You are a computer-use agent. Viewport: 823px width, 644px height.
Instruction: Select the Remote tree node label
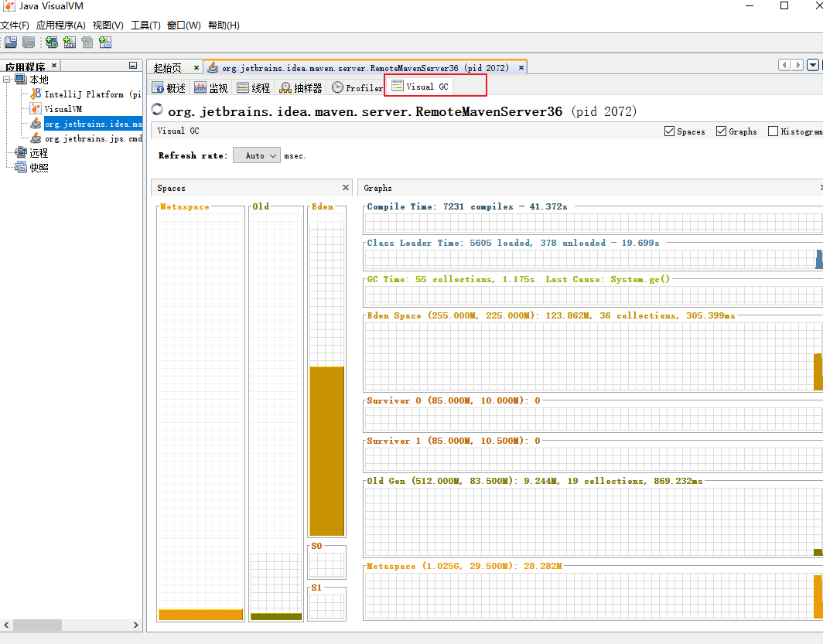39,153
